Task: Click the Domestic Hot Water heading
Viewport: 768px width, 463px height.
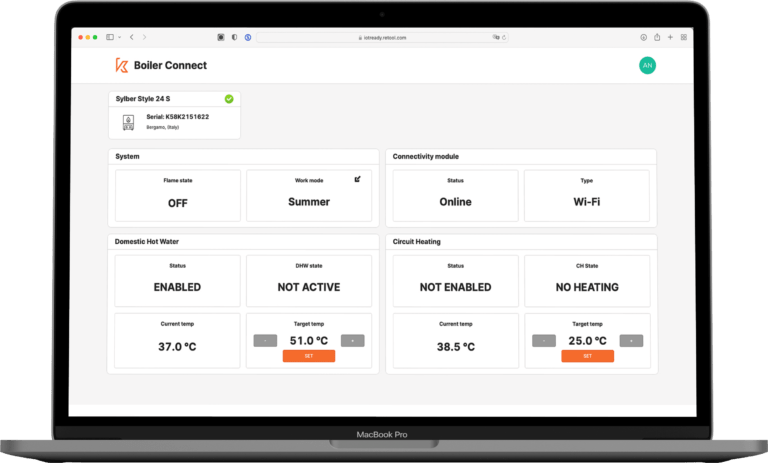Action: point(147,242)
